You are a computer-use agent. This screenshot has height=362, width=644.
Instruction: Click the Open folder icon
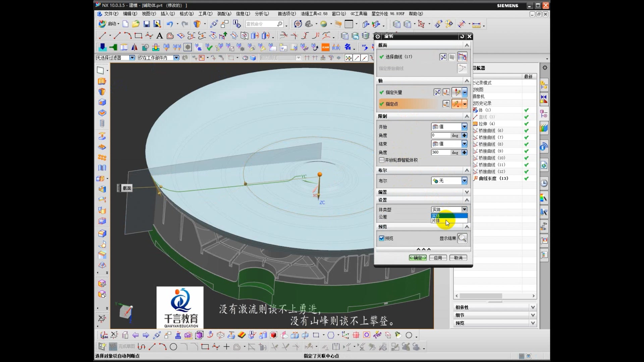click(136, 24)
